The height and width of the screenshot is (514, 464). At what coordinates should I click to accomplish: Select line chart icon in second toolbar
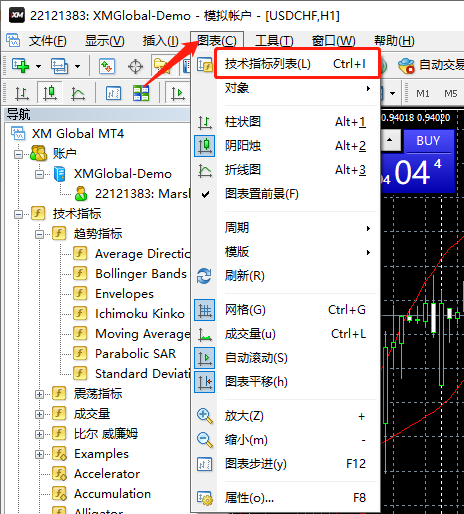point(78,93)
